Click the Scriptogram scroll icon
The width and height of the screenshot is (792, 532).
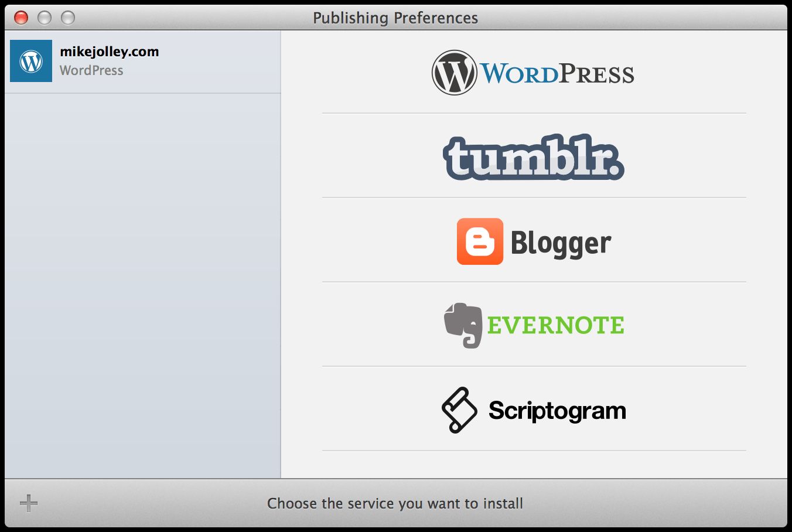click(459, 409)
